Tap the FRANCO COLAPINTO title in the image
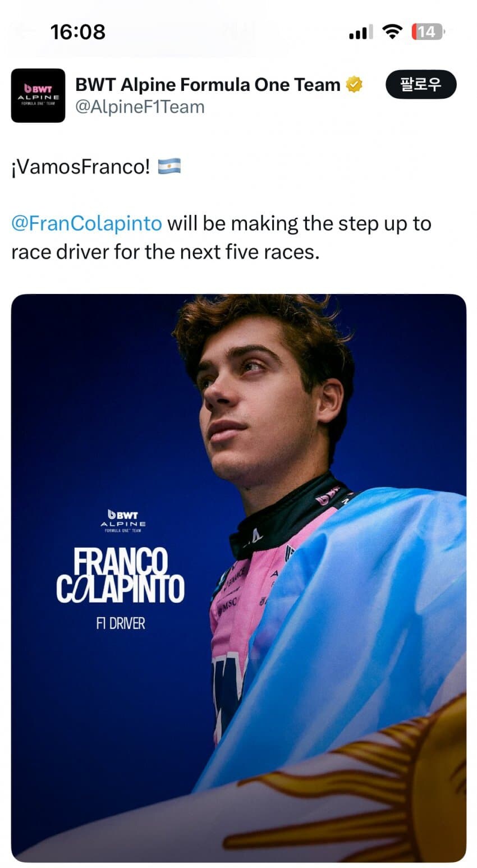 120,576
